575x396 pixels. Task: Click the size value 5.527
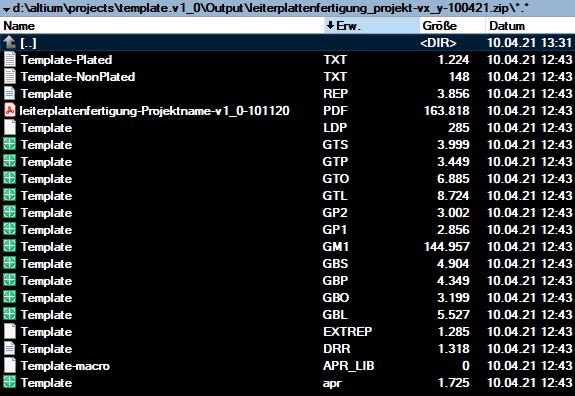tap(453, 314)
